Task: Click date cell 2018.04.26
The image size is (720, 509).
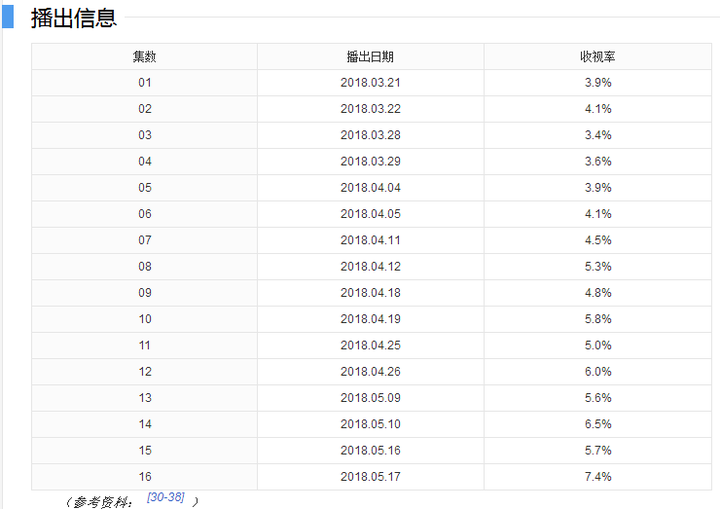Action: (x=370, y=371)
